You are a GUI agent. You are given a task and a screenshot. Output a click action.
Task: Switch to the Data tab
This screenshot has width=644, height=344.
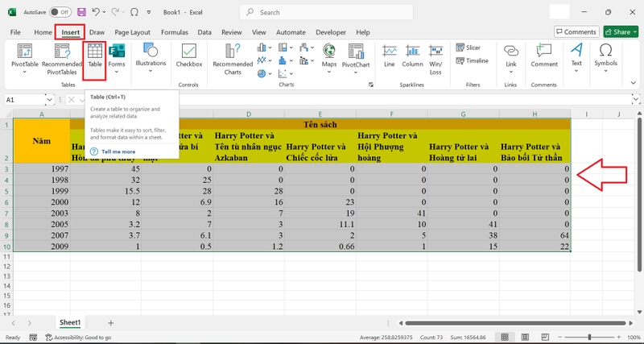[204, 32]
